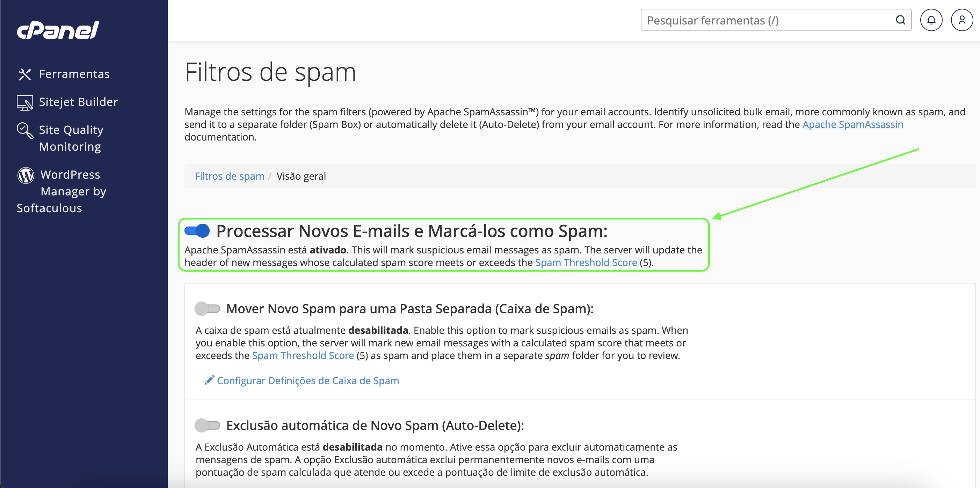Screen dimensions: 980x488
Task: Follow the Apache SpamAssassin documentation link
Action: click(x=852, y=124)
